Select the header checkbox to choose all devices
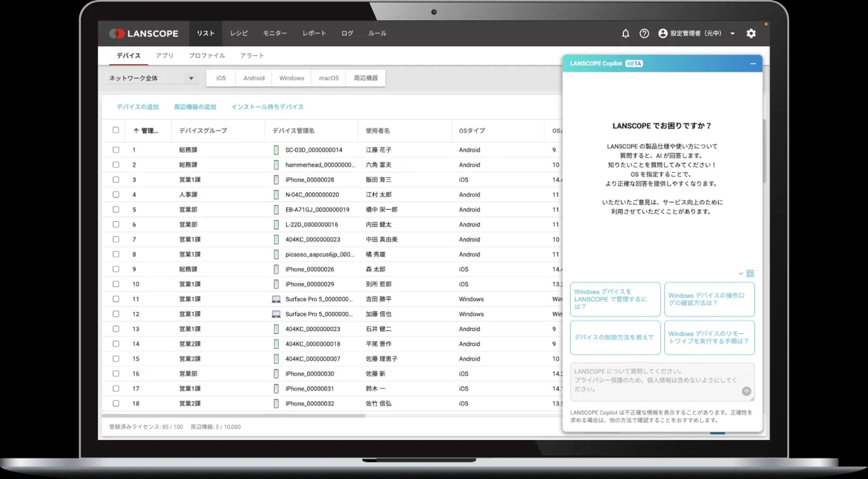Image resolution: width=868 pixels, height=479 pixels. [116, 130]
